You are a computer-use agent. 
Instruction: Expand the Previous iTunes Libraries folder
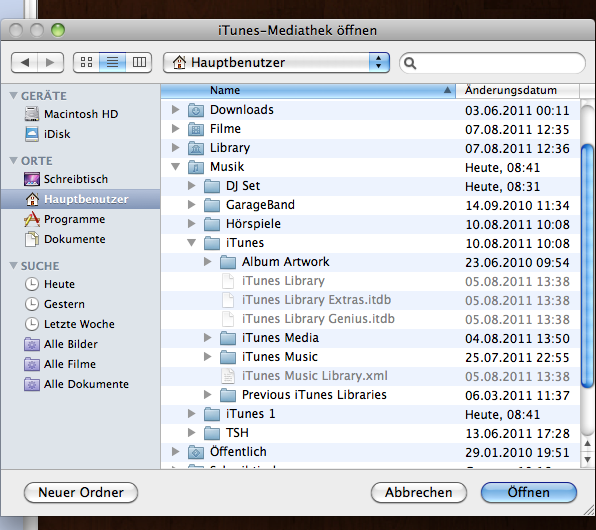tap(207, 395)
